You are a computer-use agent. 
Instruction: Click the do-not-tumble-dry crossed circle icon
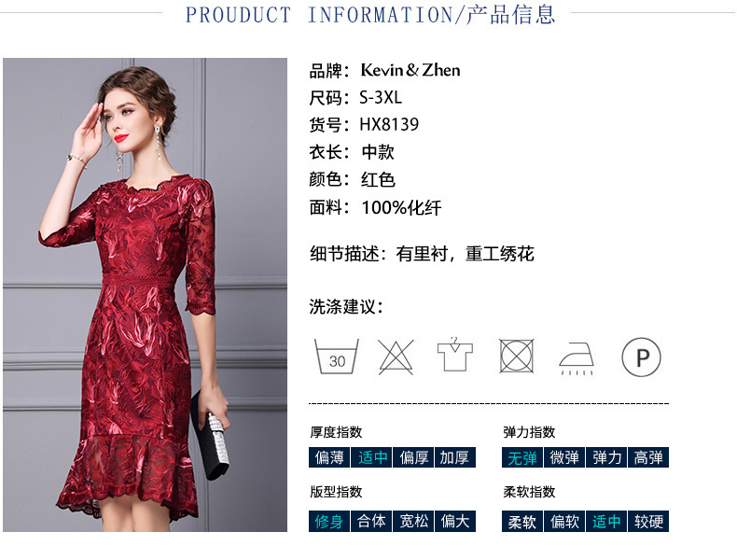coord(516,356)
